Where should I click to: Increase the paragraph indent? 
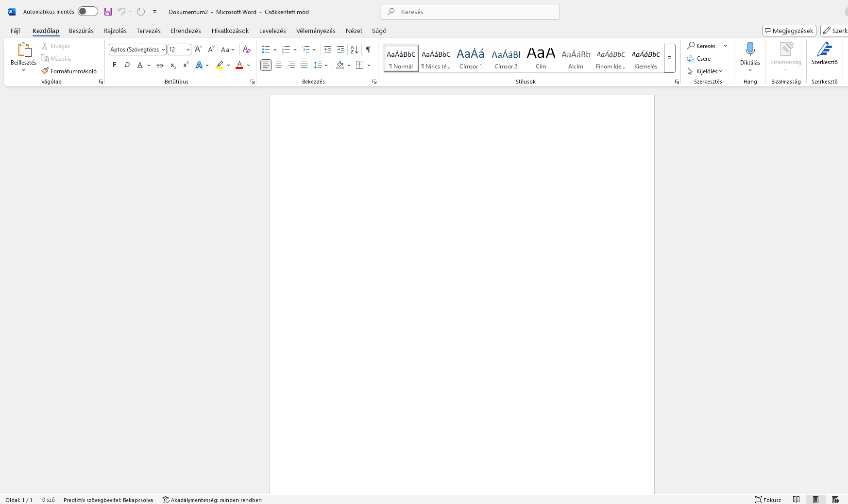[340, 50]
